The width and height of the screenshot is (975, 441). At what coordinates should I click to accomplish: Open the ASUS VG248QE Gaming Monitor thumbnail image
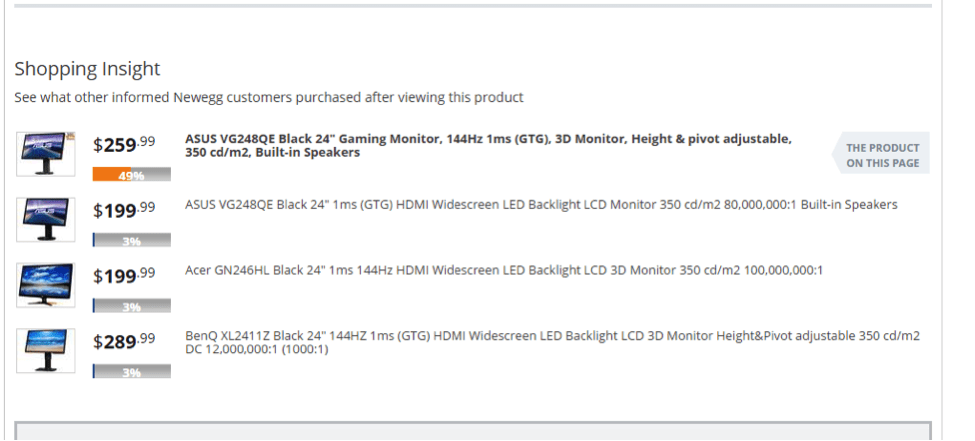pyautogui.click(x=45, y=154)
